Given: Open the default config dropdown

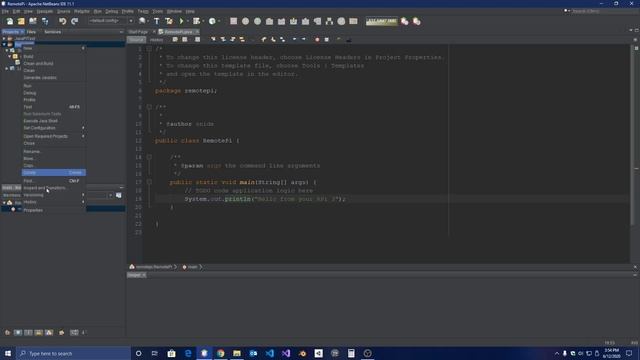Looking at the screenshot, I should coord(111,21).
